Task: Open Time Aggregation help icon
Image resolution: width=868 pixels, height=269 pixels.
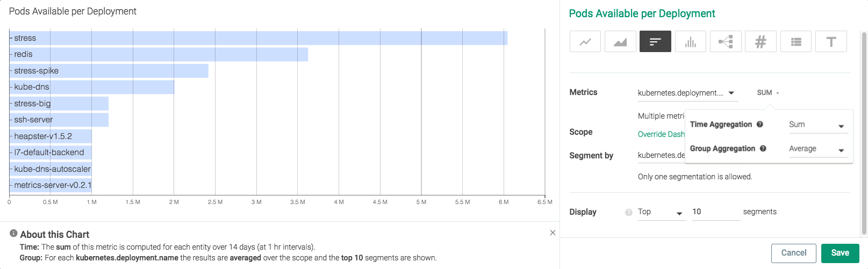Action: pyautogui.click(x=760, y=124)
